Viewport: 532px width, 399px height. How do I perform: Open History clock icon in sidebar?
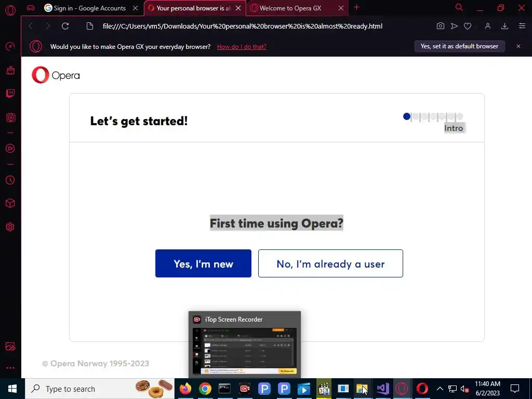click(10, 180)
